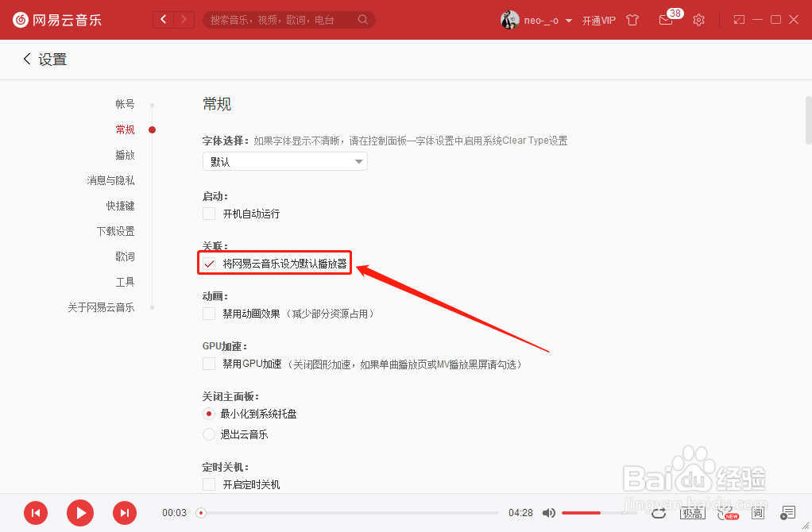Adjust the volume slider
The width and height of the screenshot is (812, 532).
599,513
